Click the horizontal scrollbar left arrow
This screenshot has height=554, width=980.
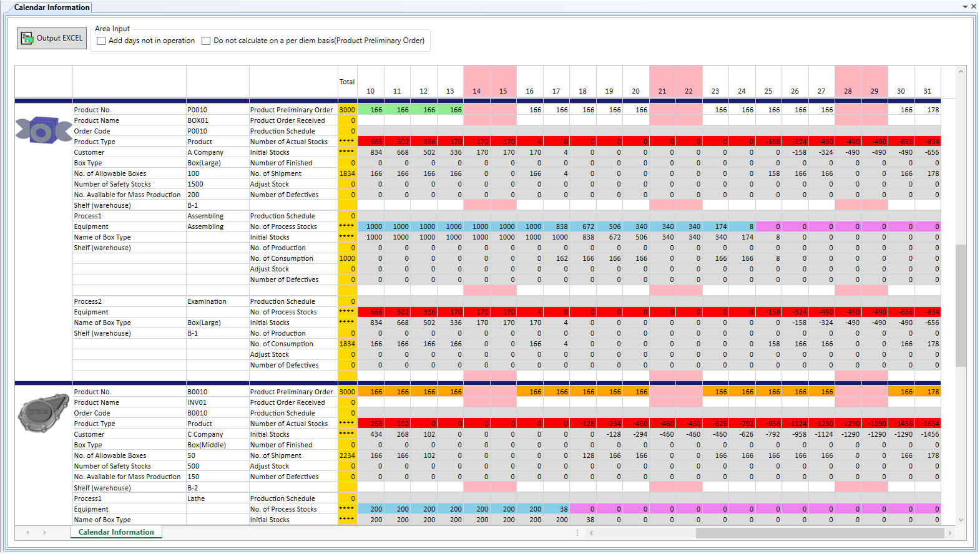point(591,533)
